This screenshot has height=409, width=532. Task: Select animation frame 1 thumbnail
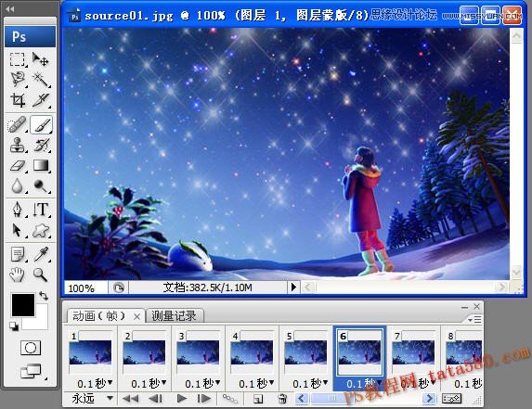(90, 352)
